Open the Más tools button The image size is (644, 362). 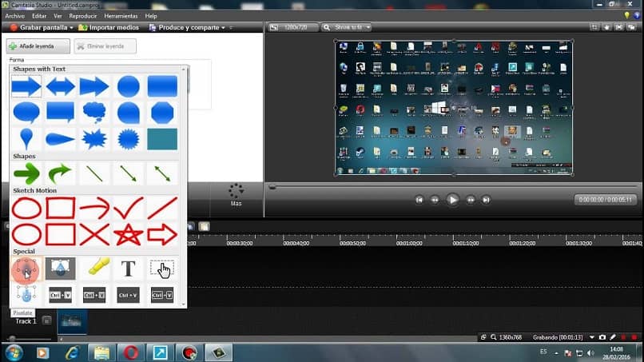[x=237, y=195]
